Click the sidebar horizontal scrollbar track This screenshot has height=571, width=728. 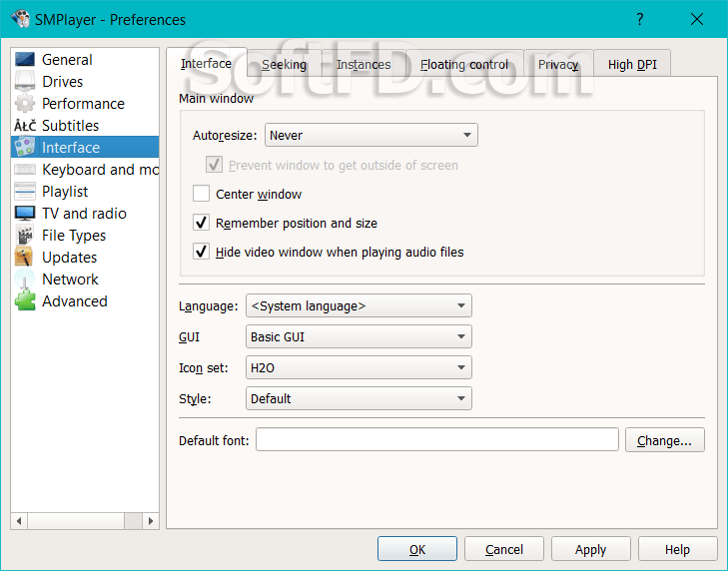point(85,521)
